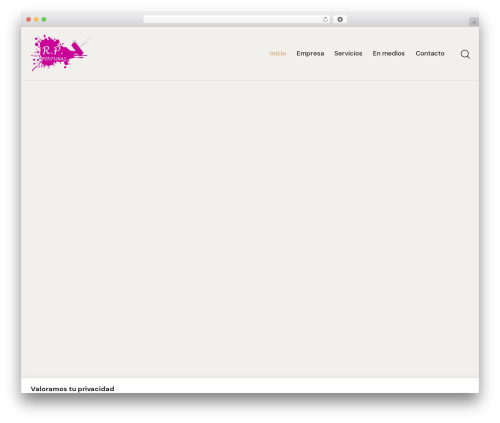This screenshot has width=500, height=423.
Task: Go to the Inicio menu item
Action: [x=278, y=53]
